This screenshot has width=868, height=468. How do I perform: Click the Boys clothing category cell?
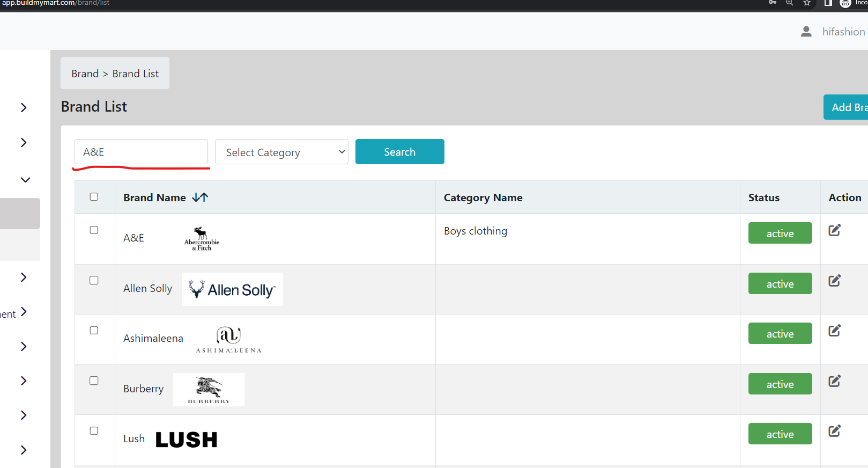point(476,231)
